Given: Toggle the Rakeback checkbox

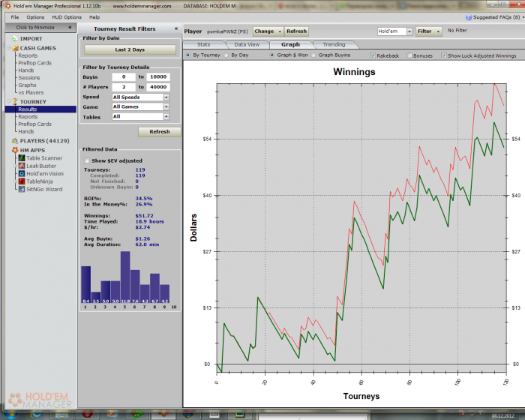Looking at the screenshot, I should tap(373, 55).
